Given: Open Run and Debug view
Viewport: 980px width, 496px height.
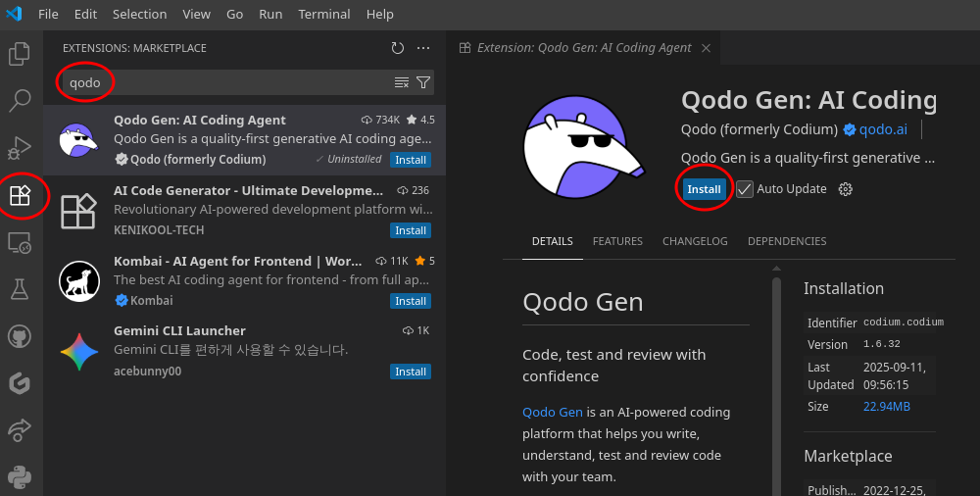Looking at the screenshot, I should click(20, 148).
